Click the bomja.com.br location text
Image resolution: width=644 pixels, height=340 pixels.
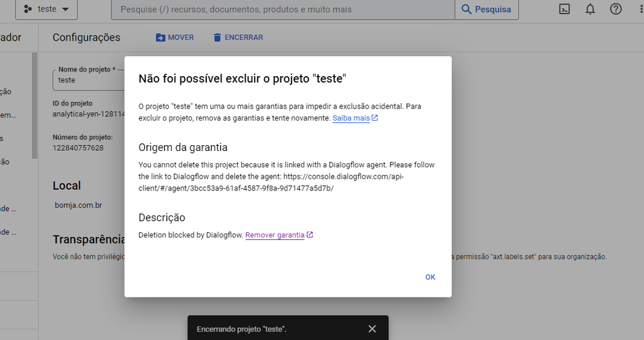click(79, 205)
